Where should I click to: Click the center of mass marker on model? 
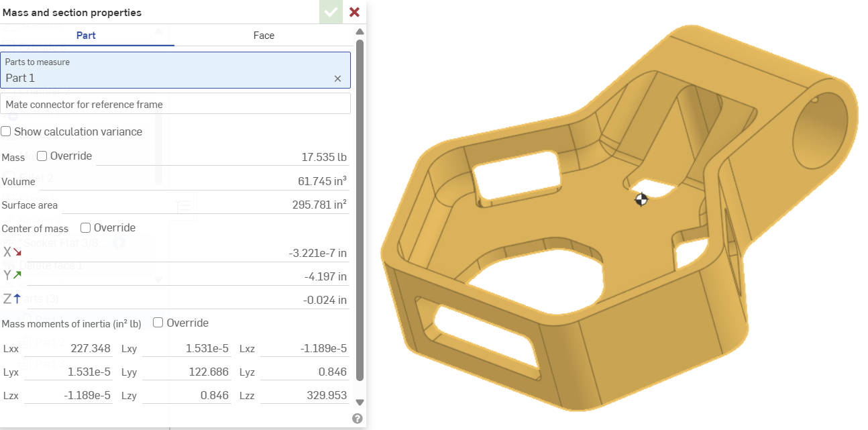pos(641,199)
